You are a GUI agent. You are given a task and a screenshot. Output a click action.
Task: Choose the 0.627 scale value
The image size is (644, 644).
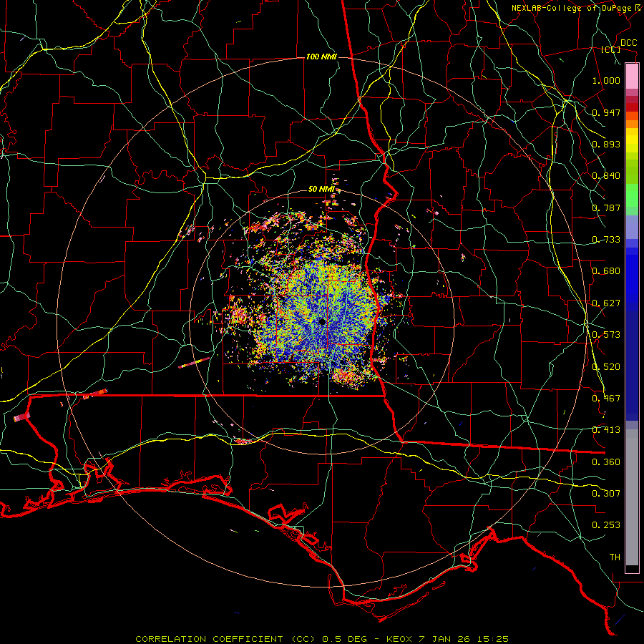(606, 303)
